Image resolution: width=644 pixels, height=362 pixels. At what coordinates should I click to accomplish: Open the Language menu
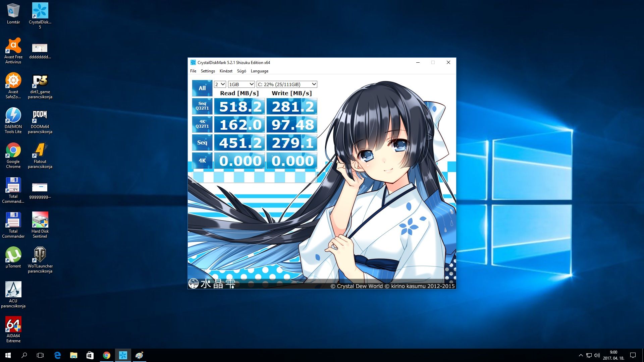click(x=260, y=71)
